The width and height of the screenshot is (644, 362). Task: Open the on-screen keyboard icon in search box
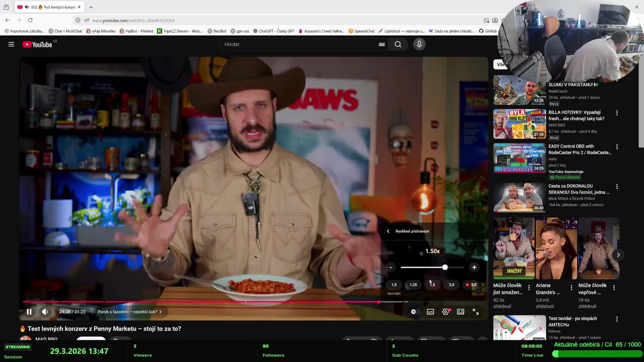tap(382, 44)
